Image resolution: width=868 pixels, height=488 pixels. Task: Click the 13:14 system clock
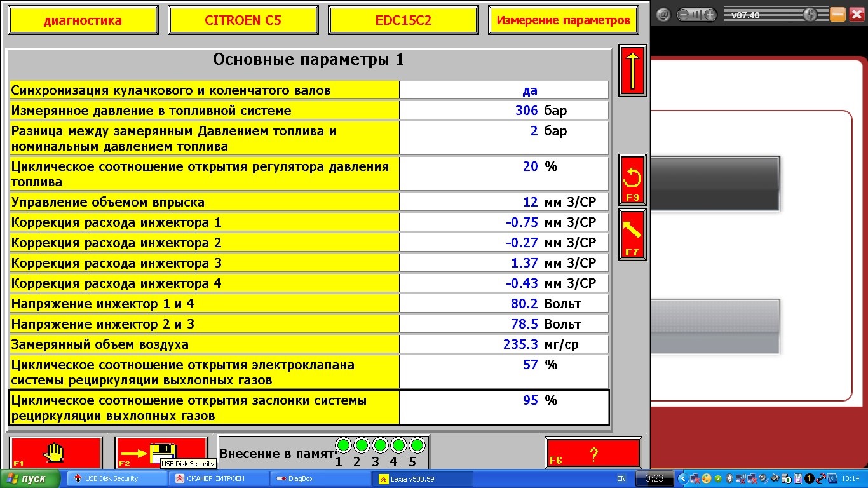click(850, 478)
